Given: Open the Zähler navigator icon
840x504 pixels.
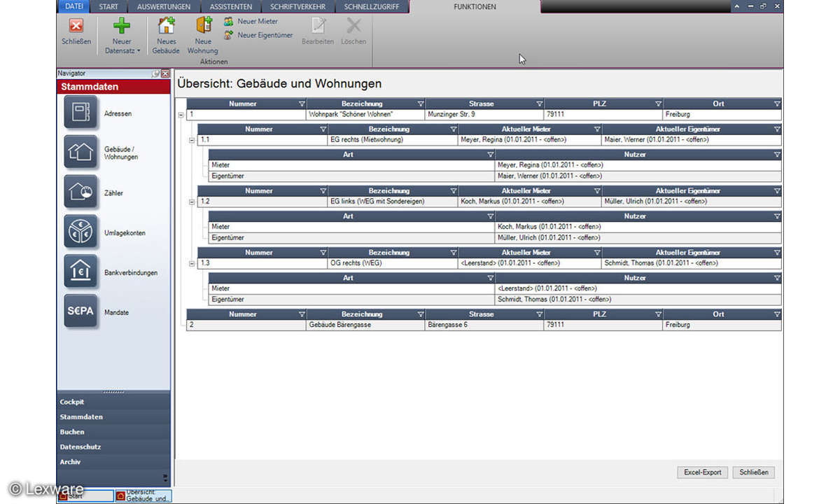Looking at the screenshot, I should coord(81,192).
